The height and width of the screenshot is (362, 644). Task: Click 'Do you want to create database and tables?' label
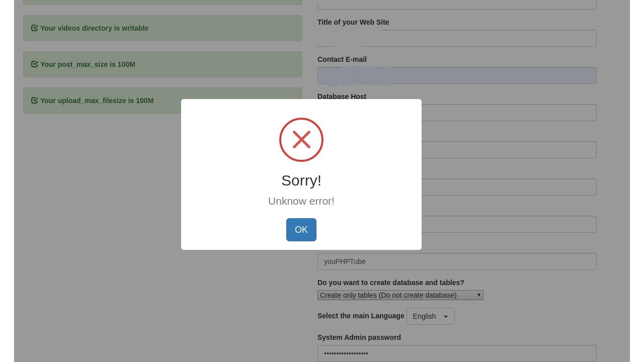click(391, 283)
